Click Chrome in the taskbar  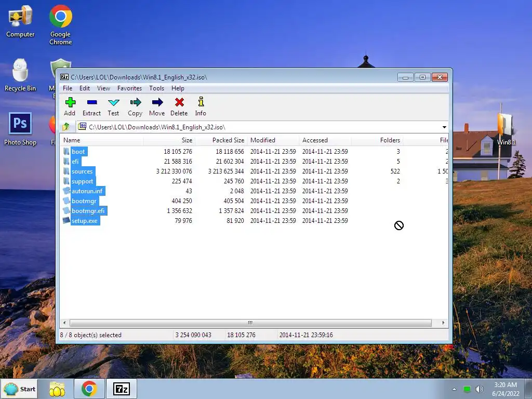point(89,389)
